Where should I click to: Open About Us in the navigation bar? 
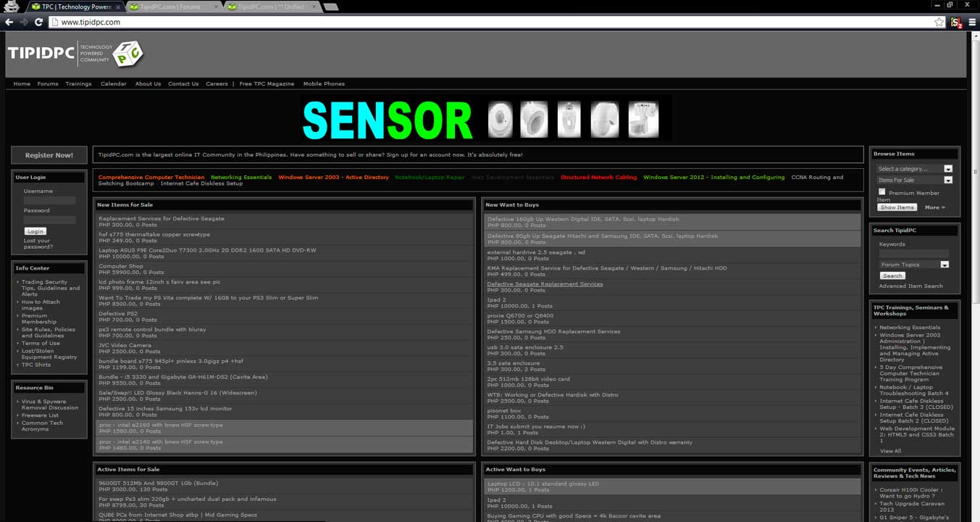click(x=148, y=83)
